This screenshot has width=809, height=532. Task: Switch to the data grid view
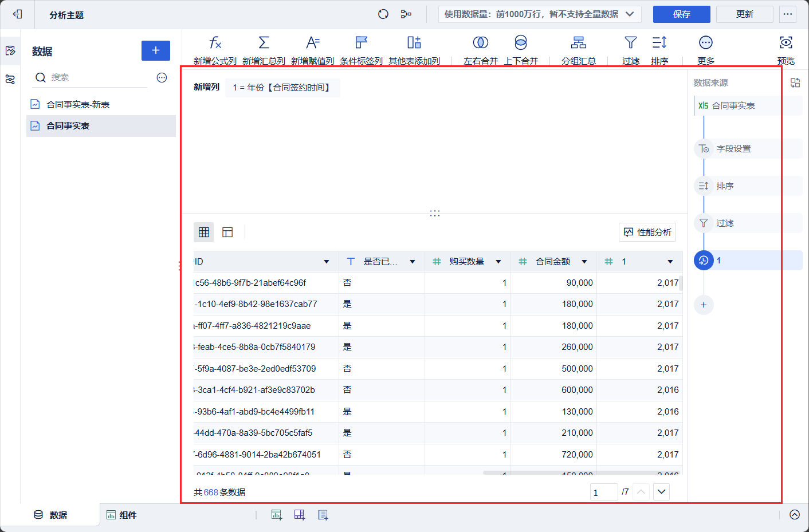204,232
